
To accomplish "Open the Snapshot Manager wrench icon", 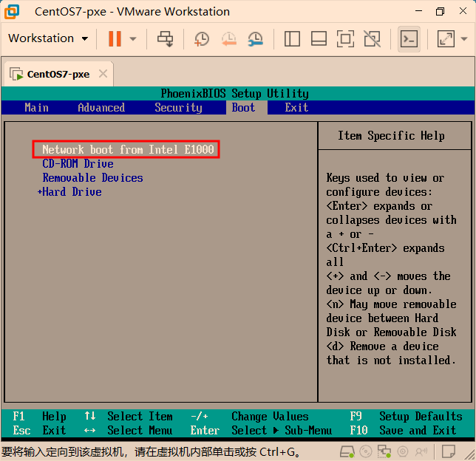I will pos(256,39).
